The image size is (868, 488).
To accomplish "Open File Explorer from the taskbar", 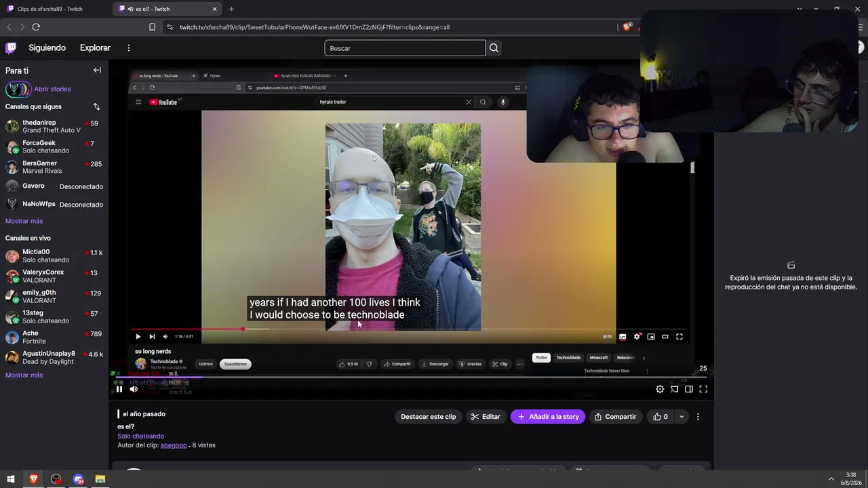I will pos(100,479).
